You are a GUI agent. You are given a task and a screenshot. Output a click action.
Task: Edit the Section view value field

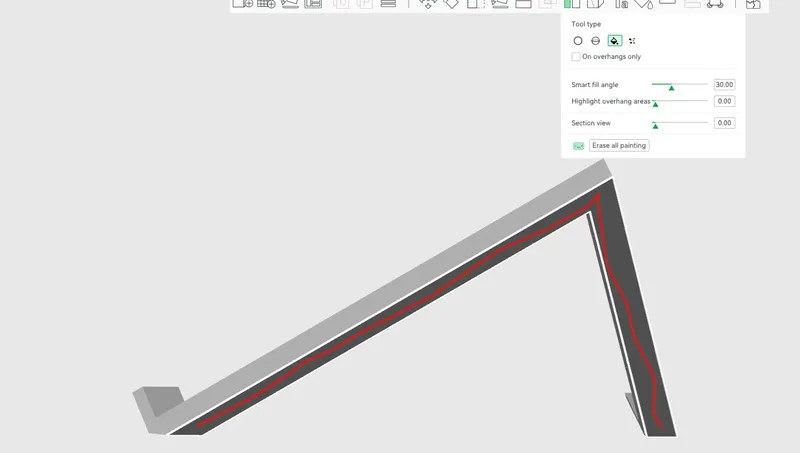724,123
